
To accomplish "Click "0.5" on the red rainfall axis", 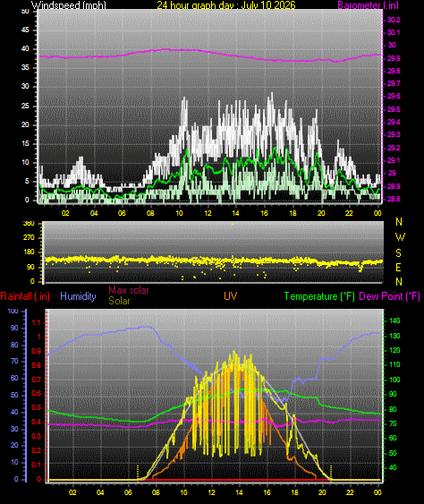I will click(37, 408).
